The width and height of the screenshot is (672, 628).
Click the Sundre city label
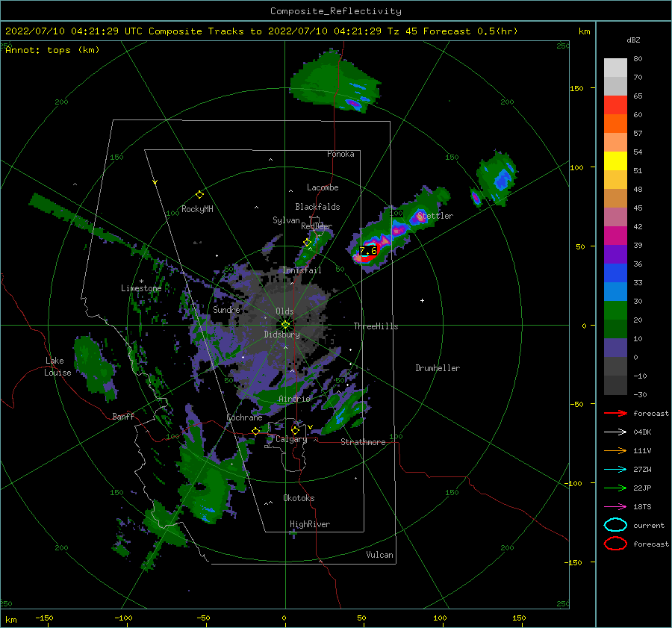(x=226, y=309)
